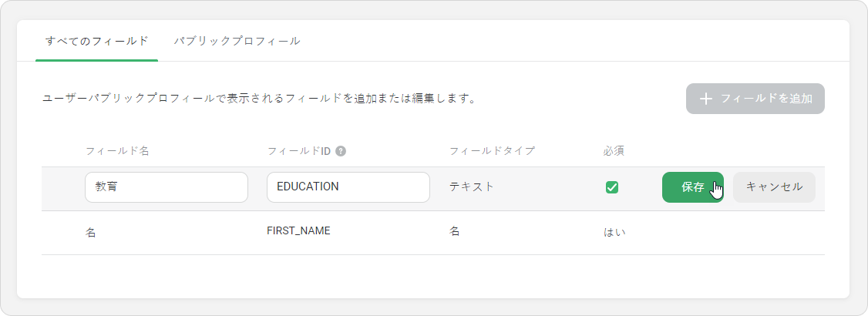Click the フィールドID column header text
Screen dimensions: 868x316
pos(299,151)
